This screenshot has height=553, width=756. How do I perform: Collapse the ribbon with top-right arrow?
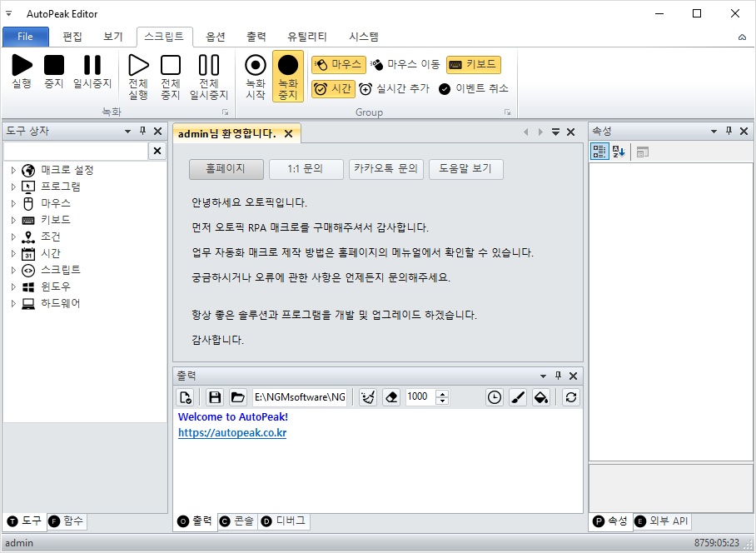coord(742,37)
